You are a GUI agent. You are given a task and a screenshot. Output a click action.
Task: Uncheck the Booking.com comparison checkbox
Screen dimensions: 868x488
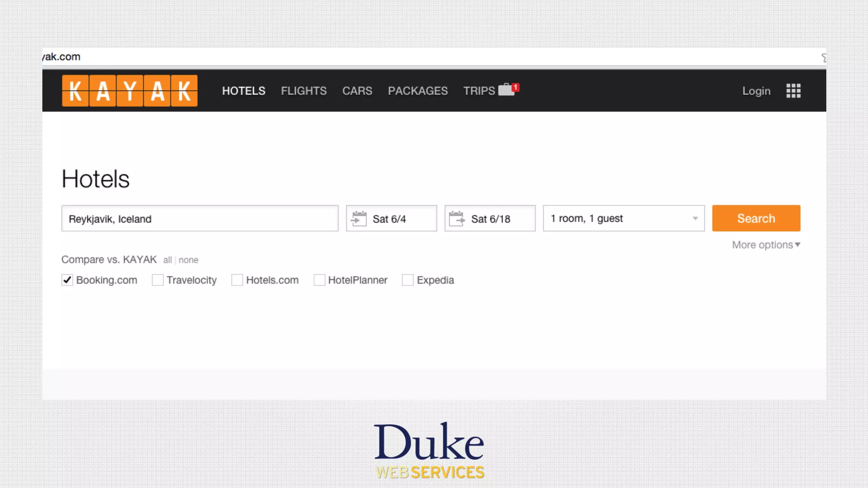pos(67,280)
